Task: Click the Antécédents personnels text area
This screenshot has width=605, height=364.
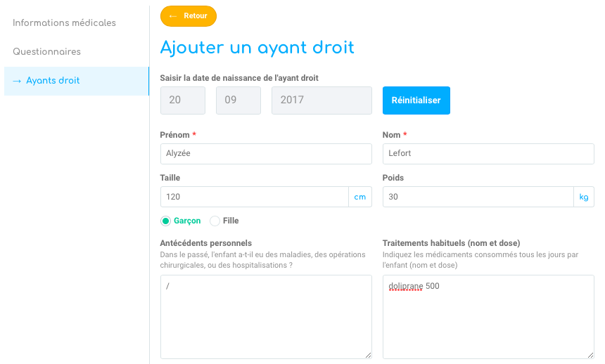Action: (x=266, y=317)
